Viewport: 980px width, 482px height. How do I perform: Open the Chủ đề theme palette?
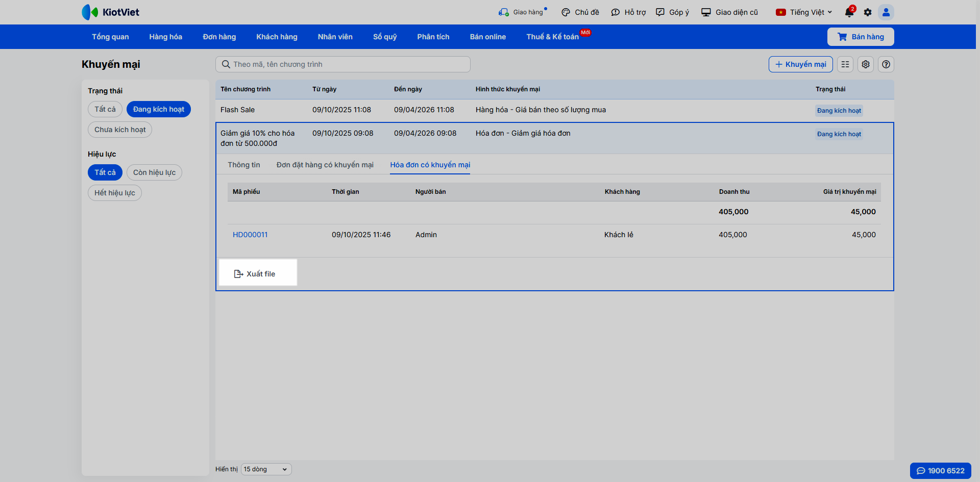(580, 12)
